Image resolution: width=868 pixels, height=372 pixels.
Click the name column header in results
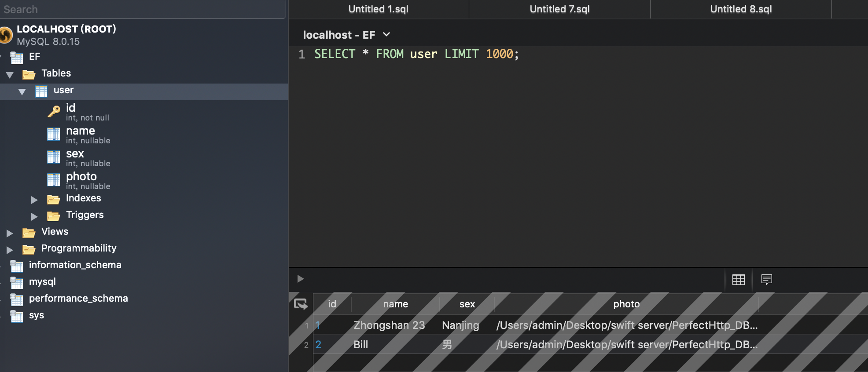(x=395, y=304)
